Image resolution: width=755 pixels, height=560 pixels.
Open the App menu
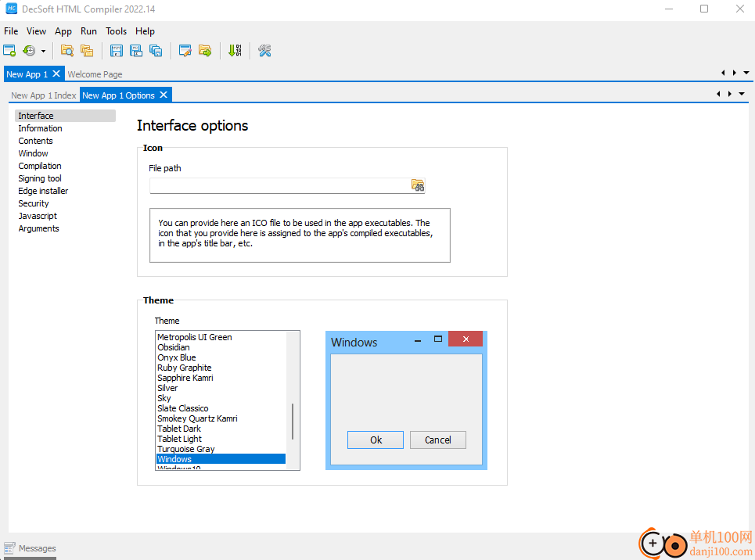tap(63, 31)
